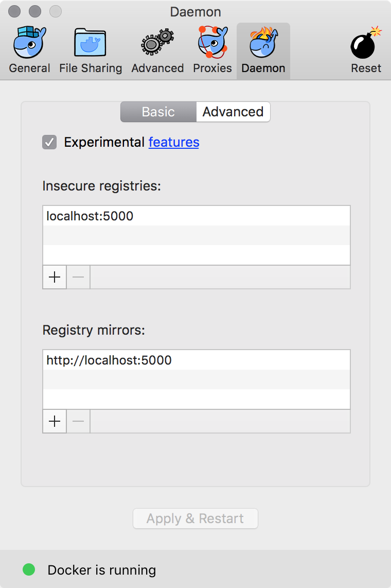Remove registry mirror with minus button
Viewport: 391px width, 588px height.
[x=78, y=422]
